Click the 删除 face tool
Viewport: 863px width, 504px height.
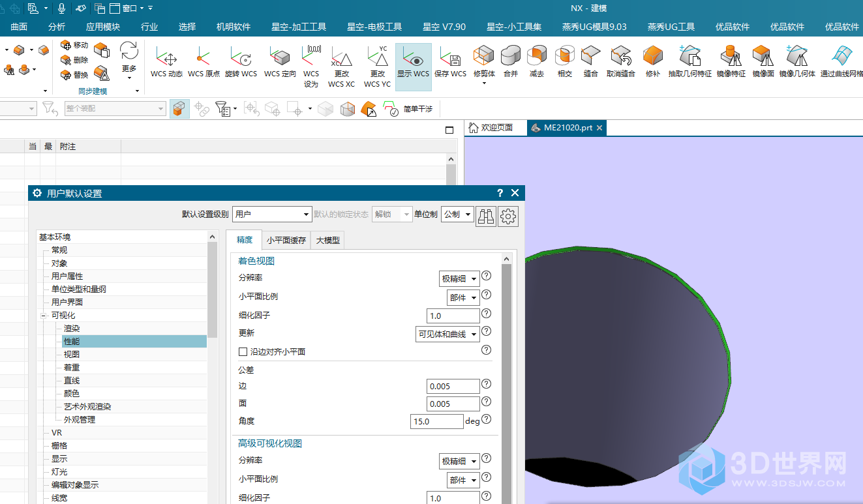tap(74, 60)
